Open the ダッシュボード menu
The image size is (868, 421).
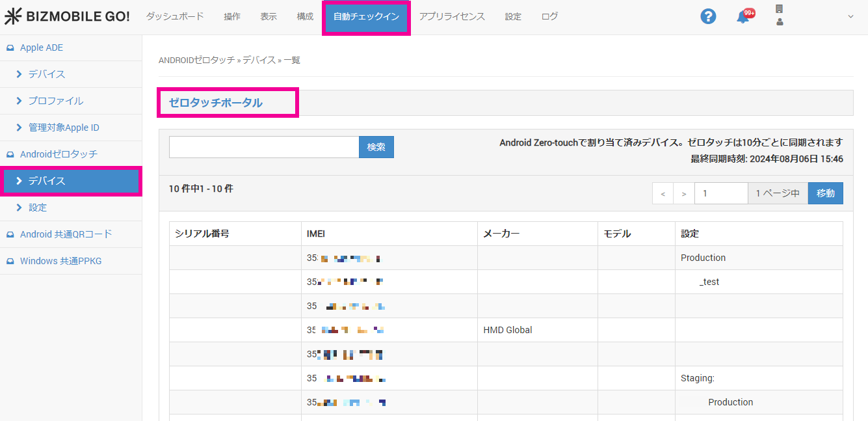175,17
